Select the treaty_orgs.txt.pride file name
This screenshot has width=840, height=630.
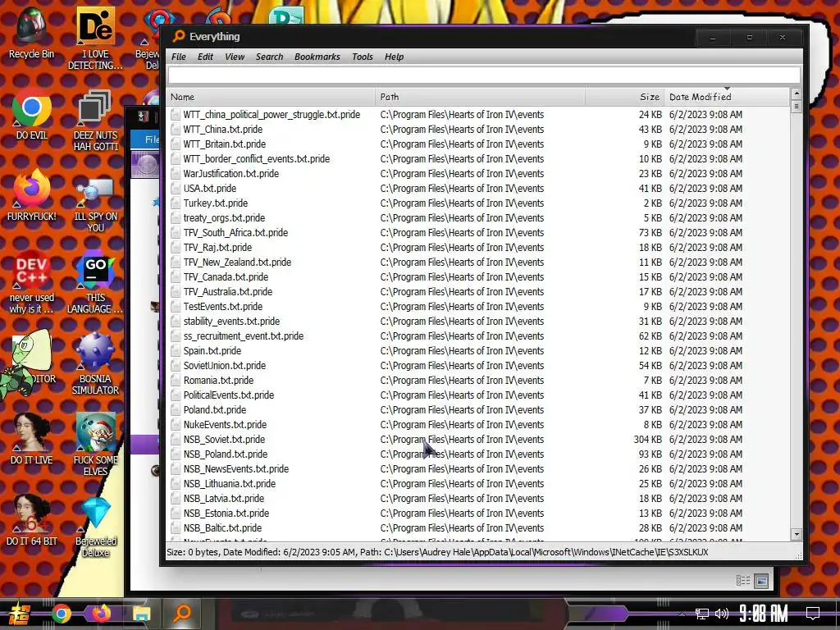click(x=224, y=218)
